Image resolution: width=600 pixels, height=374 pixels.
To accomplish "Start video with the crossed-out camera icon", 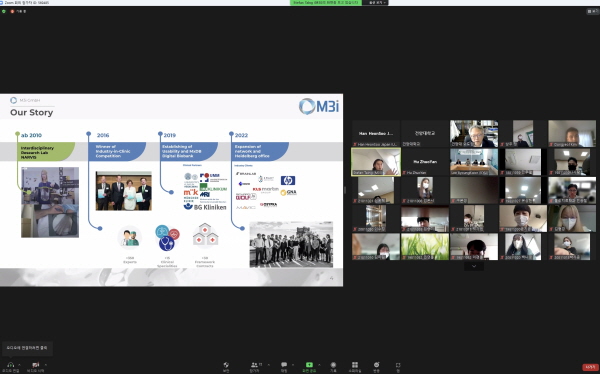I will (x=36, y=364).
